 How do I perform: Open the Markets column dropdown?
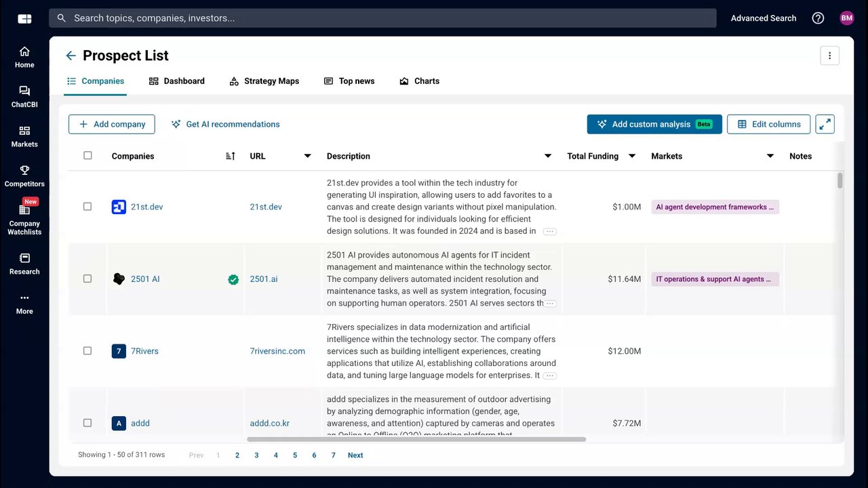click(x=770, y=156)
